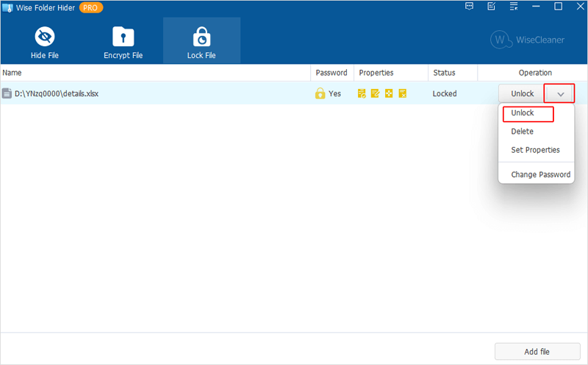The image size is (588, 365).
Task: Click the third property move icon
Action: (x=389, y=93)
